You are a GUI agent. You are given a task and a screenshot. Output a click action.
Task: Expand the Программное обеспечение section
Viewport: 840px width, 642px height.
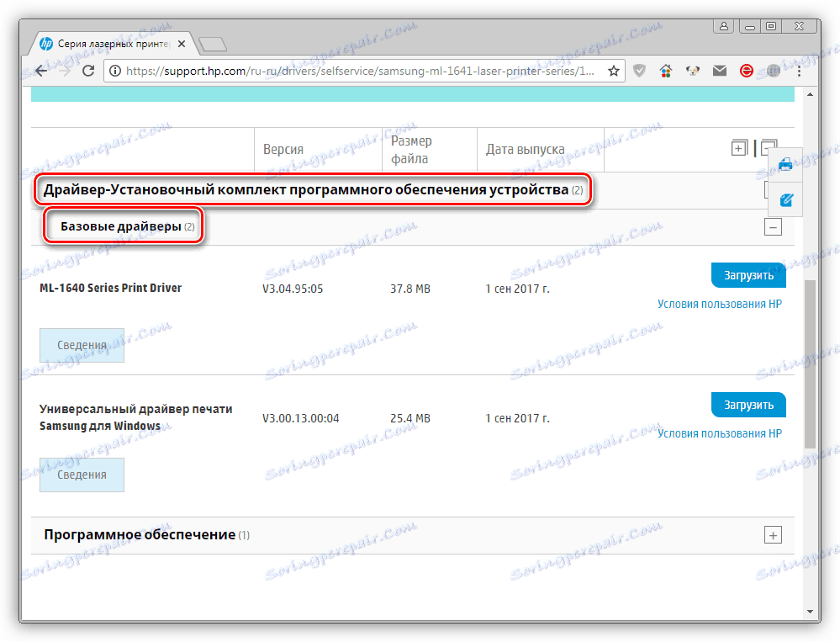[x=772, y=534]
